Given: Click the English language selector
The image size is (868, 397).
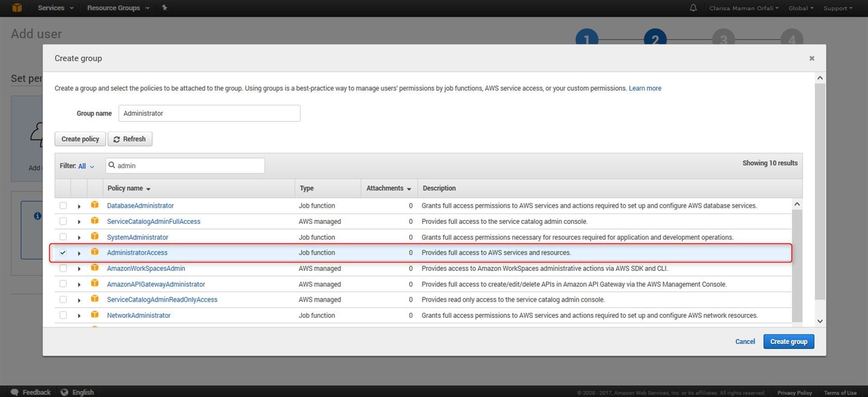Looking at the screenshot, I should click(x=77, y=392).
